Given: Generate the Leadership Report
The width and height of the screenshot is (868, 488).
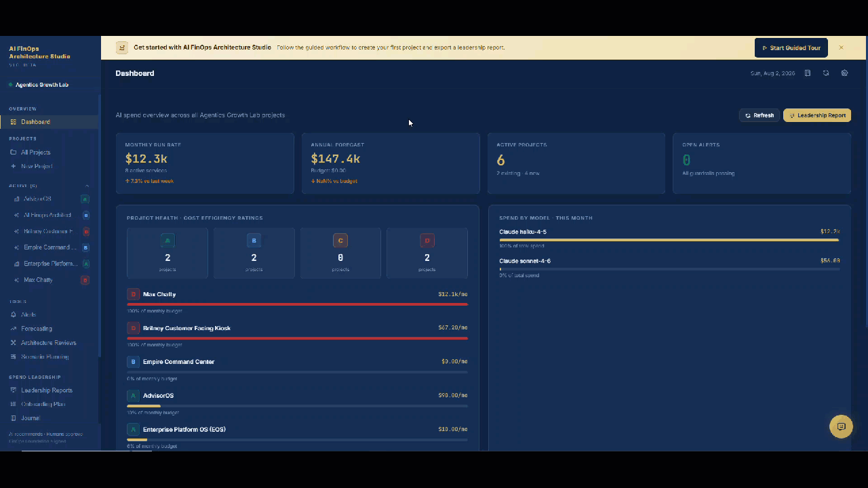Looking at the screenshot, I should pyautogui.click(x=817, y=115).
